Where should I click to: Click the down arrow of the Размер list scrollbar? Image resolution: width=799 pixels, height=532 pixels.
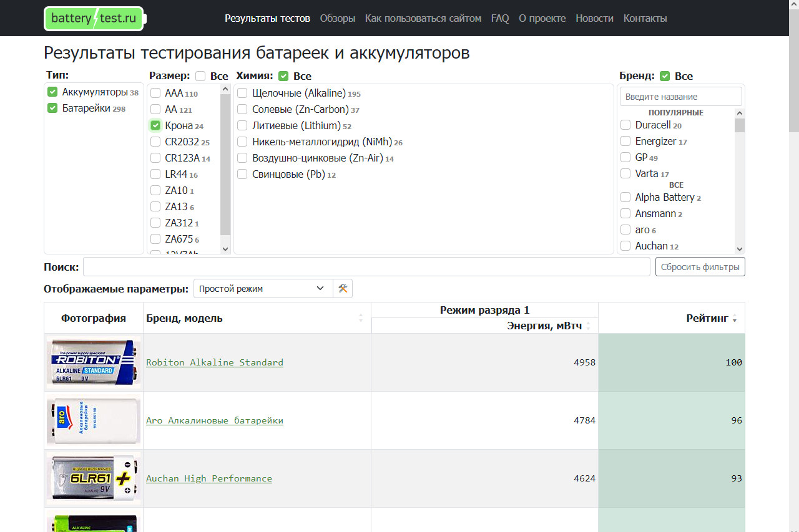pyautogui.click(x=225, y=248)
